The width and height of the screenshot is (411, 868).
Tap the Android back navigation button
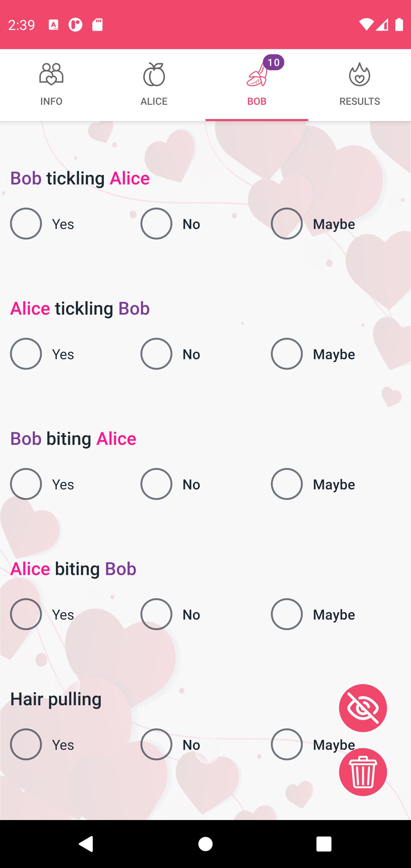click(x=86, y=844)
